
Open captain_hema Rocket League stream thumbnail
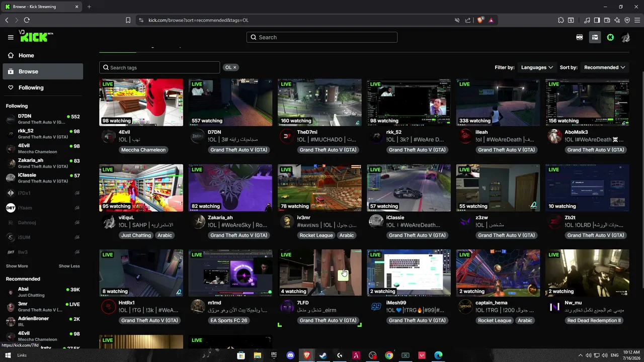click(x=498, y=273)
